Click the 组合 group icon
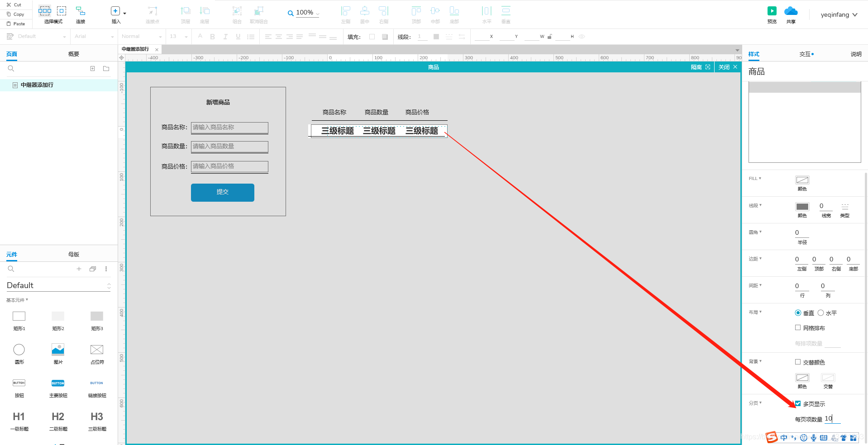The width and height of the screenshot is (868, 445). point(237,11)
